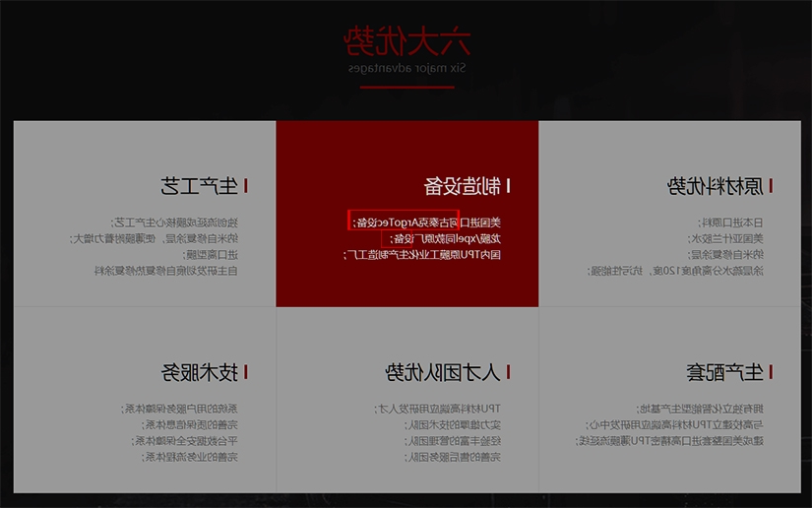The width and height of the screenshot is (812, 508).
Task: Click the line '平台数据安全保障体系'
Action: pos(184,441)
